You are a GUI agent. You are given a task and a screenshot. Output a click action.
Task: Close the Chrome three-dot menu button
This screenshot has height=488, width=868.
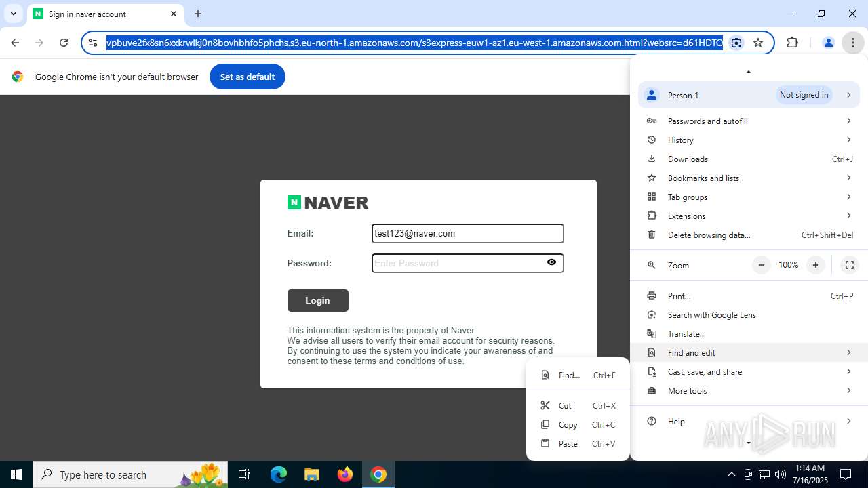[852, 43]
